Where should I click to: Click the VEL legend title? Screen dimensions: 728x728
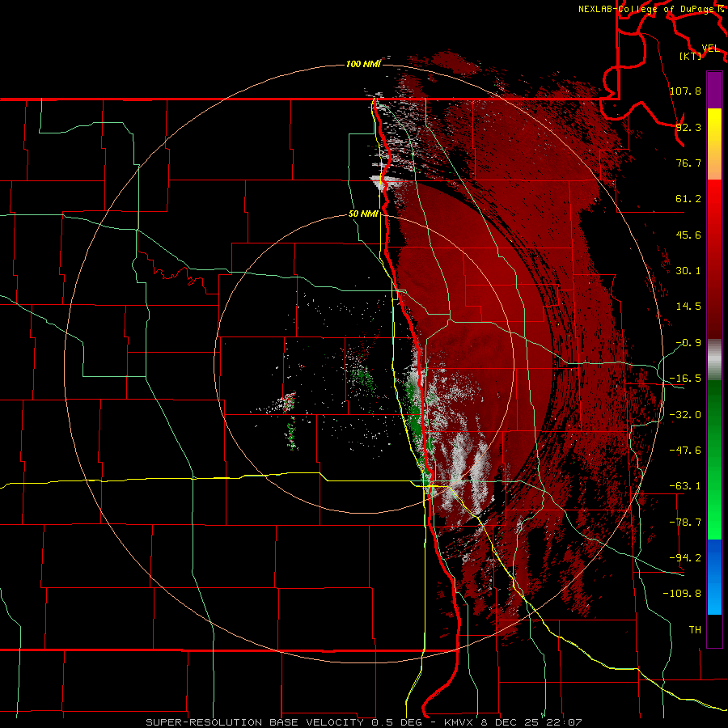710,49
